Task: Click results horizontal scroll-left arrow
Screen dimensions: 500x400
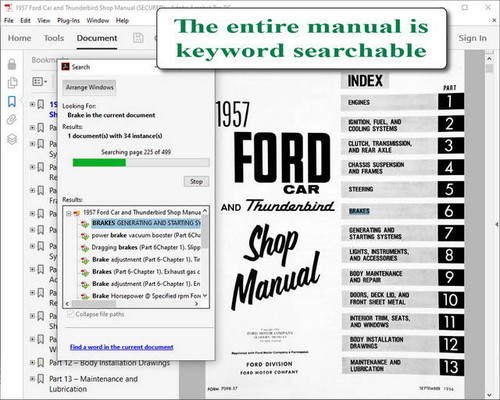Action: (x=67, y=304)
